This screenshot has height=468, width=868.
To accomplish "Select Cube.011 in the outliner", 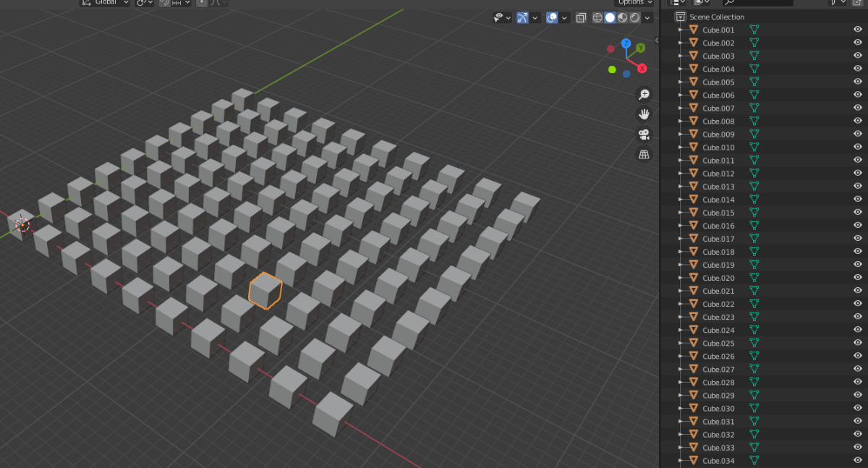I will (718, 161).
